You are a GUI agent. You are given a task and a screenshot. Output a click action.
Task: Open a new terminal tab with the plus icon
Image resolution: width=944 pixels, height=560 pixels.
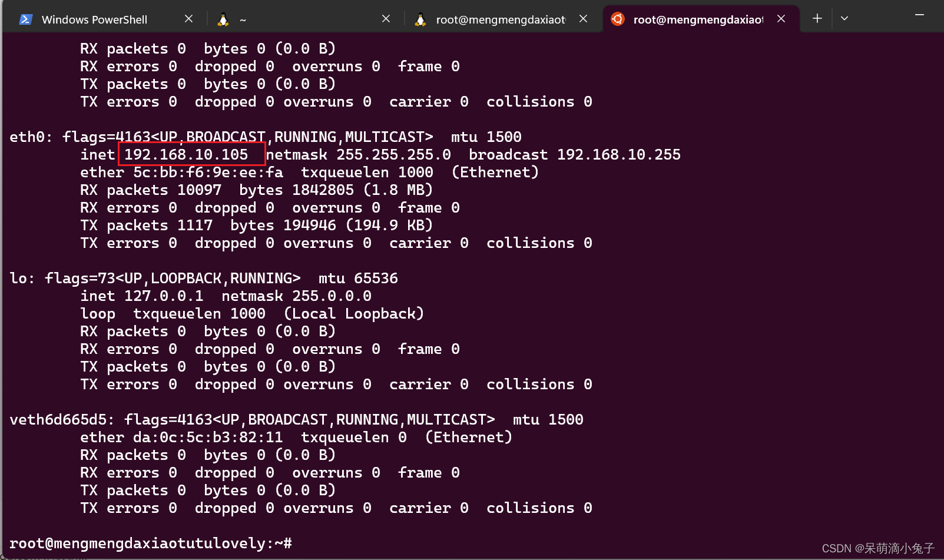coord(817,18)
